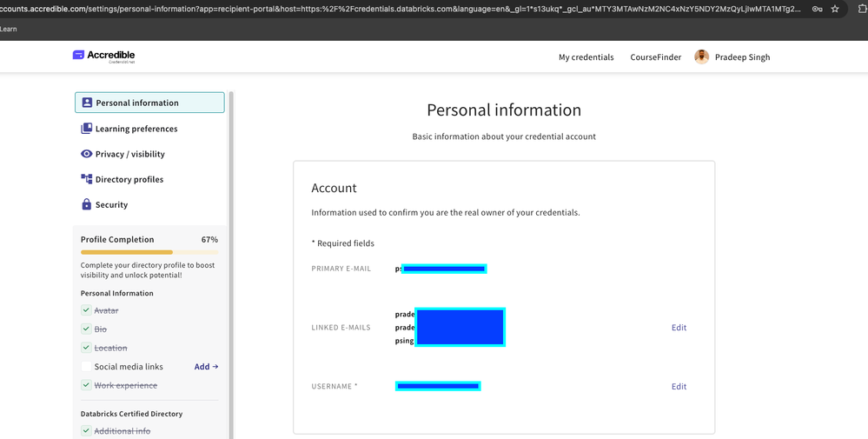Click the Accredible logo
This screenshot has height=439, width=868.
tap(103, 56)
